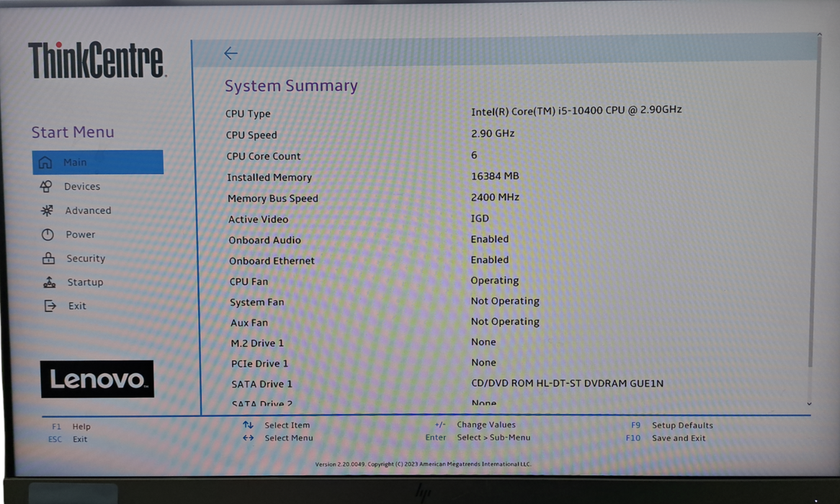This screenshot has height=504, width=840.
Task: Click the CPU Fan label
Action: [249, 282]
